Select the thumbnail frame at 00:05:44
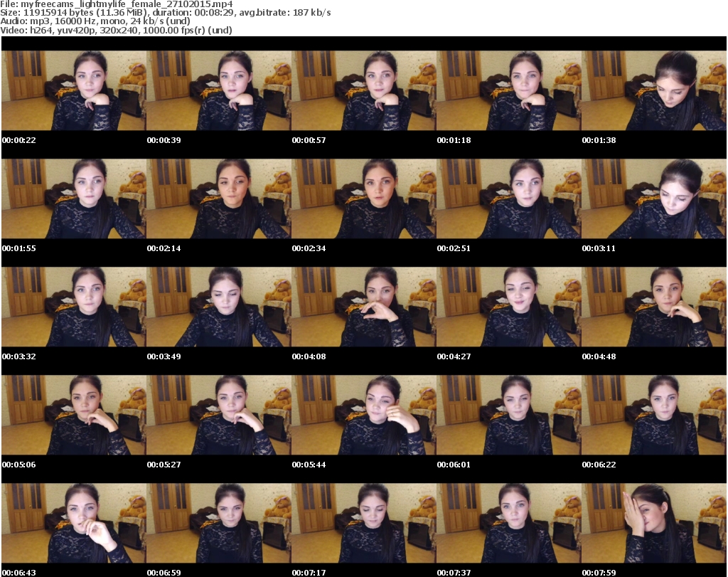The height and width of the screenshot is (577, 728). coord(364,415)
